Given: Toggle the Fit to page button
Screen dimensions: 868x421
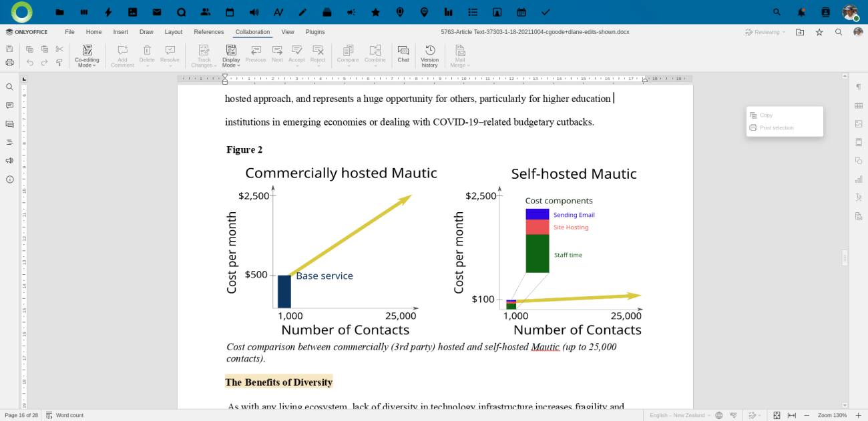Looking at the screenshot, I should coord(777,415).
